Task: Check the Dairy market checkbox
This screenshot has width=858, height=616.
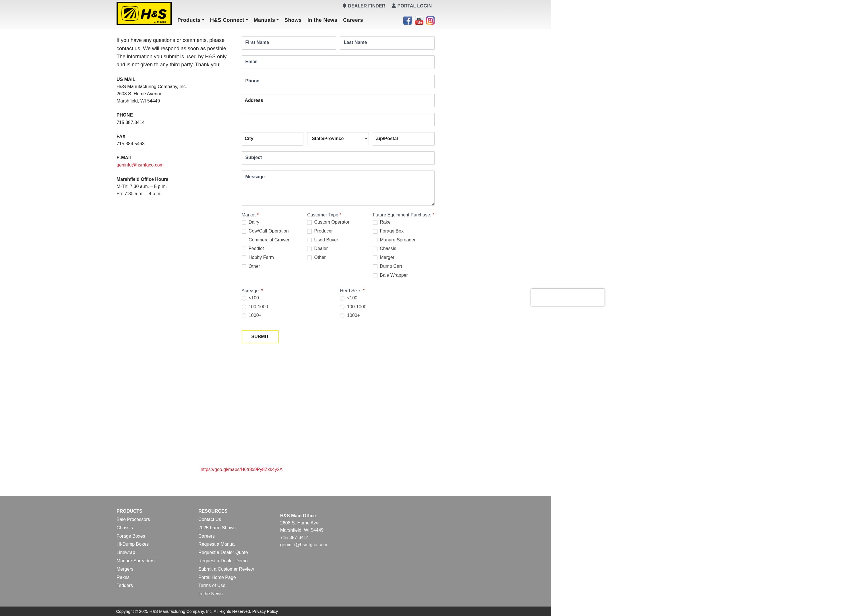Action: 244,222
